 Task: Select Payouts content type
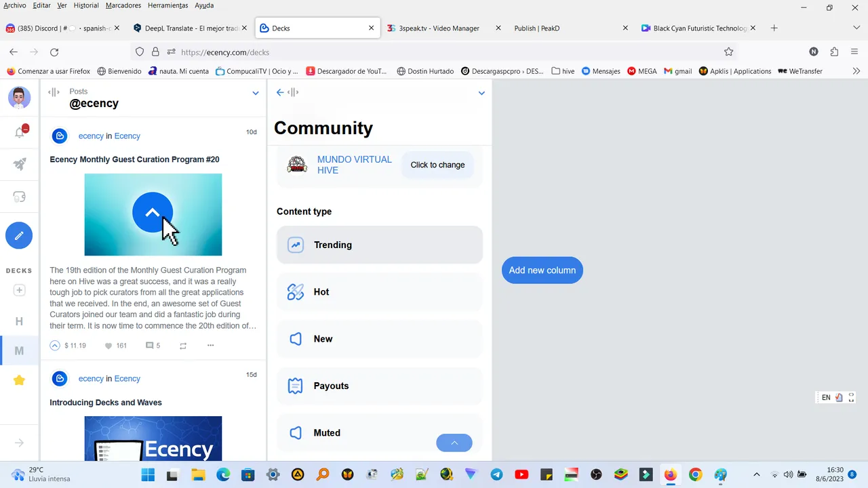point(380,386)
